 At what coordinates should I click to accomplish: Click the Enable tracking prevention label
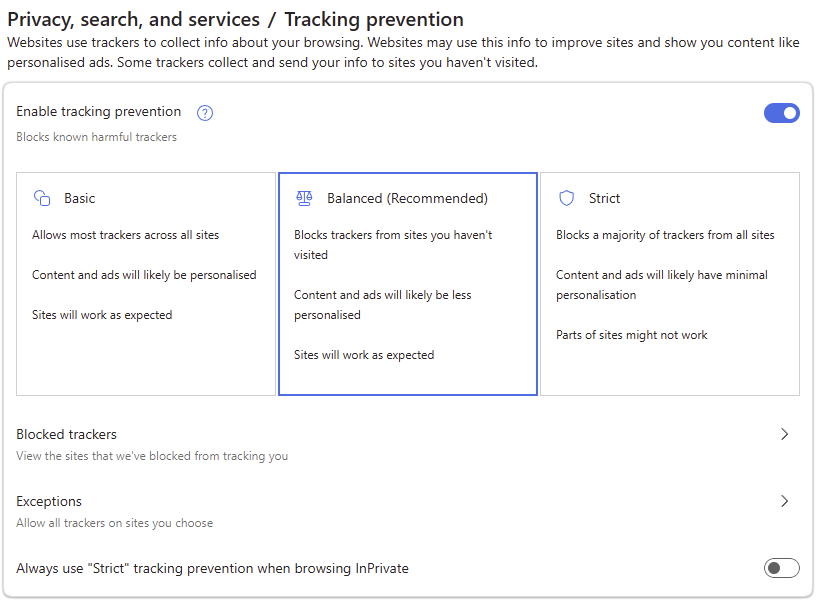(x=98, y=112)
